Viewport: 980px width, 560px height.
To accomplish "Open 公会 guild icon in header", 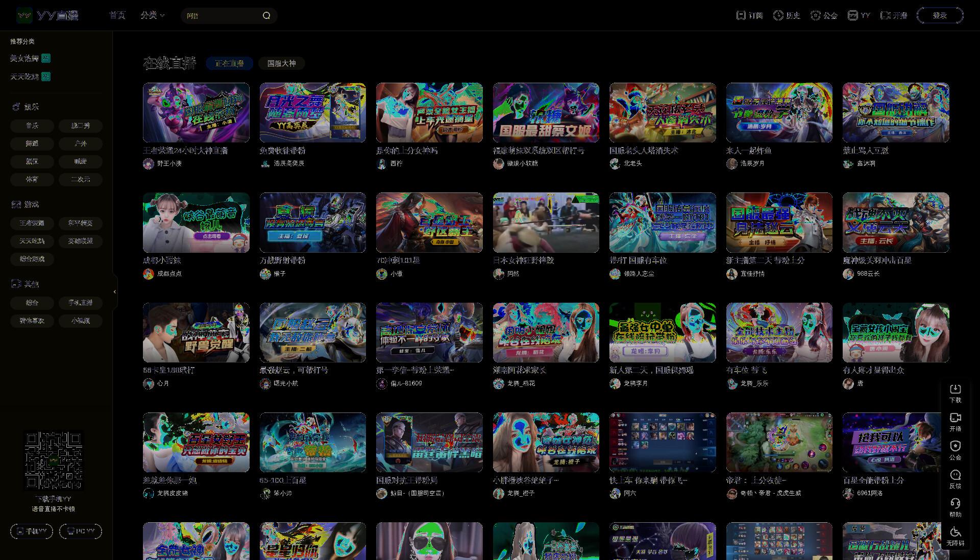I will [816, 15].
